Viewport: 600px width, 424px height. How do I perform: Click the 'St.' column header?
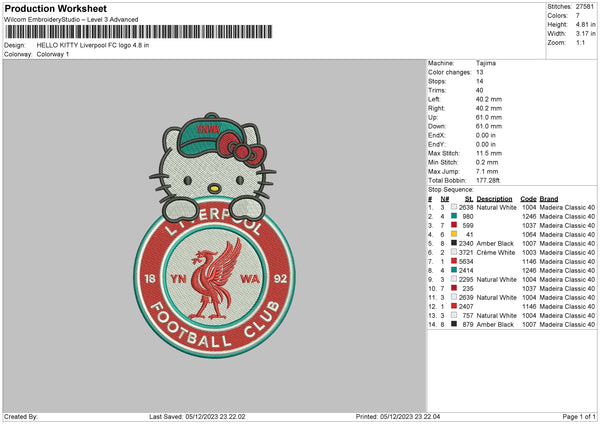(469, 199)
